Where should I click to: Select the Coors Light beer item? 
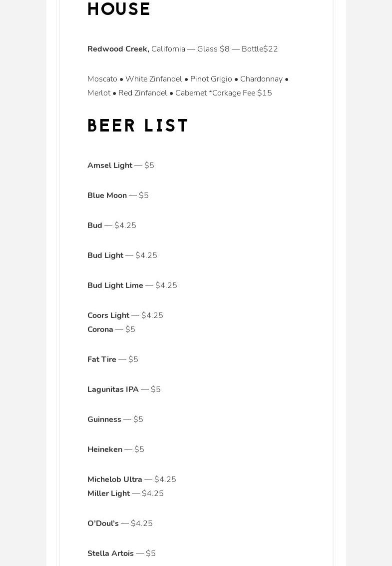(x=108, y=315)
